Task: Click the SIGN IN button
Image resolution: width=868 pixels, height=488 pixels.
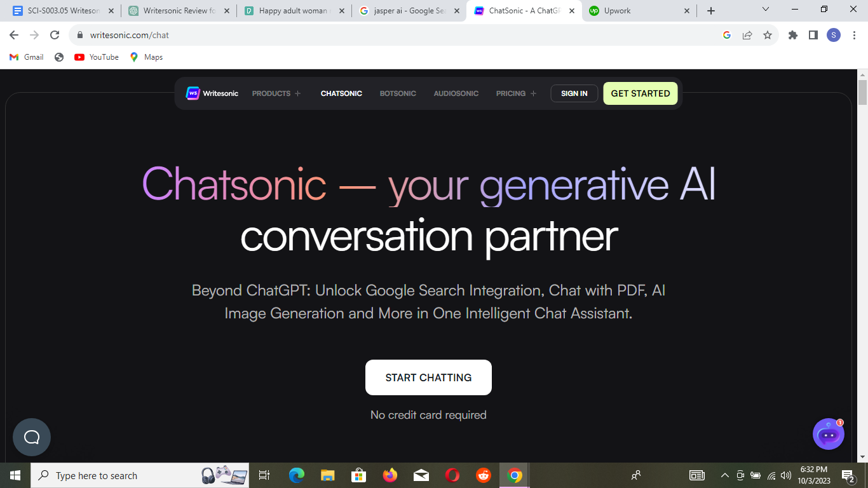Action: click(574, 93)
